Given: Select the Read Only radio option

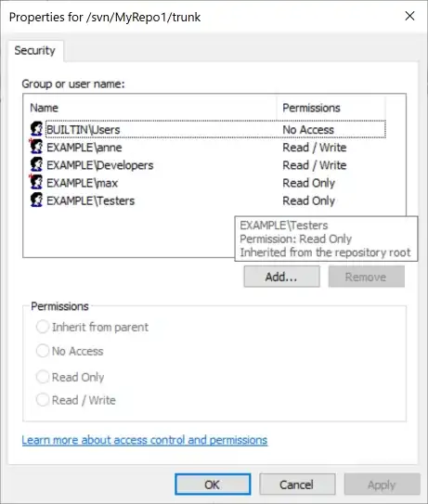Looking at the screenshot, I should point(43,377).
